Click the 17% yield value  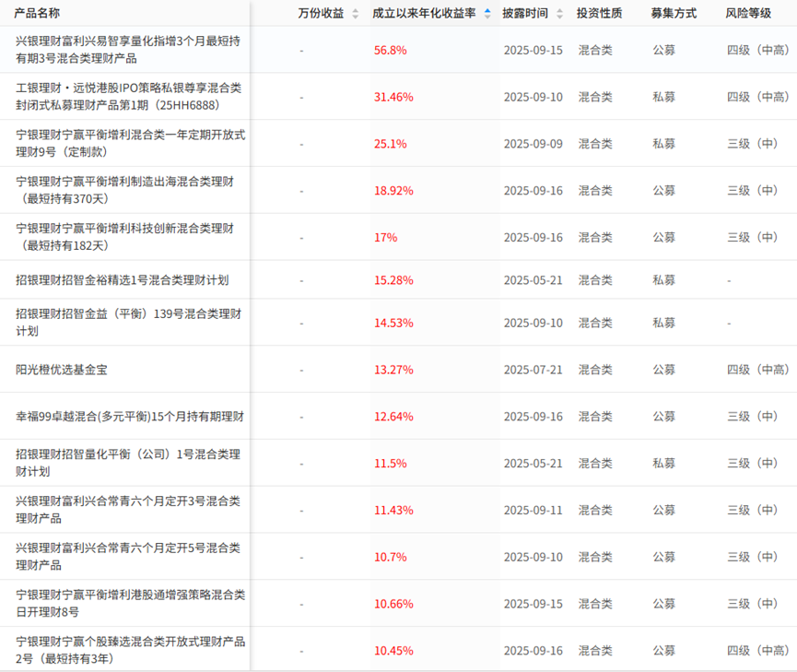point(385,237)
